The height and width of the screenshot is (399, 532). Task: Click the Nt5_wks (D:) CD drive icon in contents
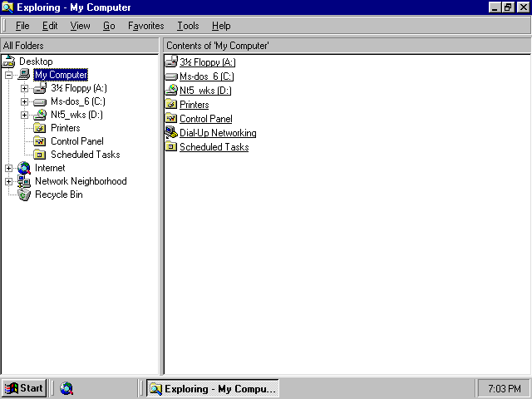tap(171, 91)
